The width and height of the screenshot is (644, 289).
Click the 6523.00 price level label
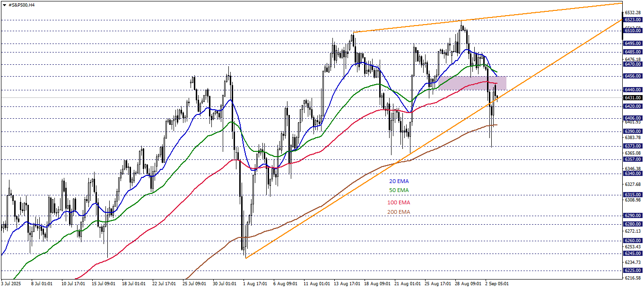click(x=633, y=20)
